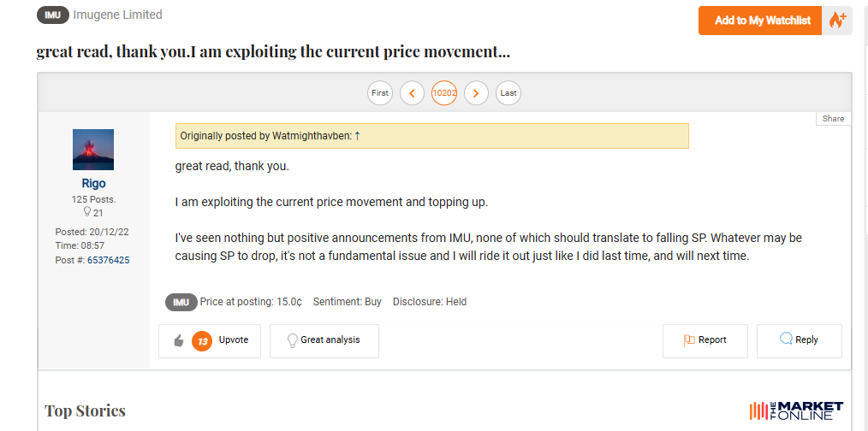Click the IMU ticker badge at the top
Image resolution: width=868 pixels, height=431 pixels.
tap(52, 15)
